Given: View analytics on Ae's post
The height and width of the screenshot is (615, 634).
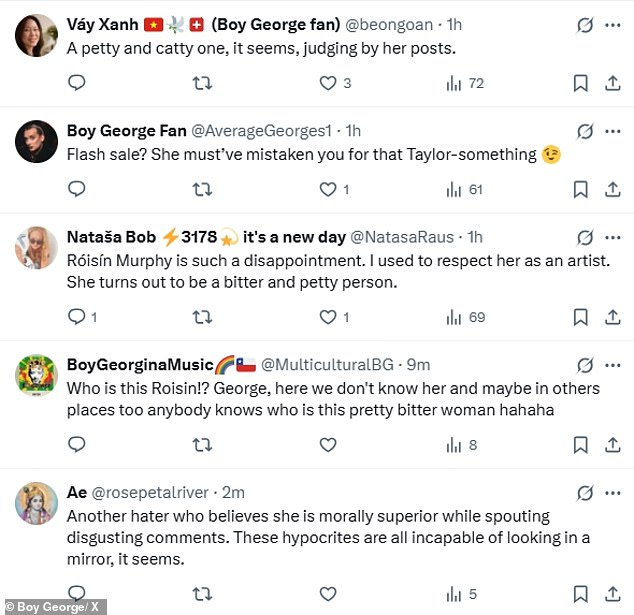Looking at the screenshot, I should 453,594.
